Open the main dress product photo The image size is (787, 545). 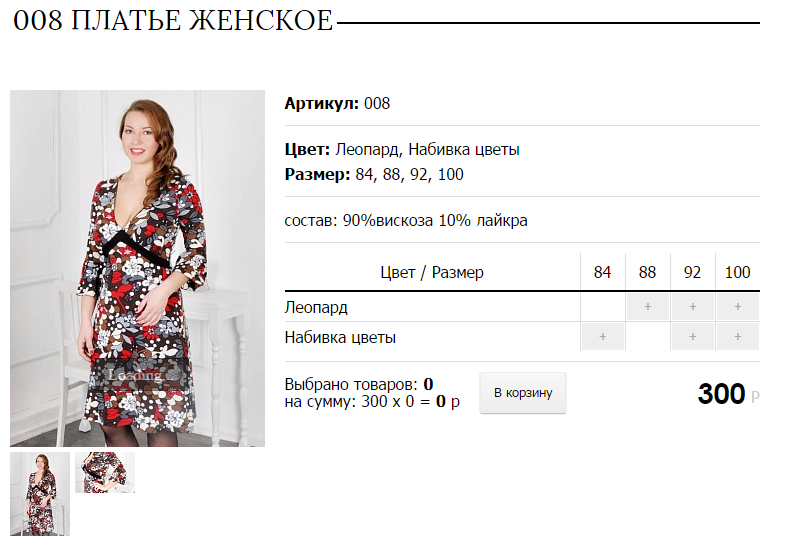coord(138,268)
